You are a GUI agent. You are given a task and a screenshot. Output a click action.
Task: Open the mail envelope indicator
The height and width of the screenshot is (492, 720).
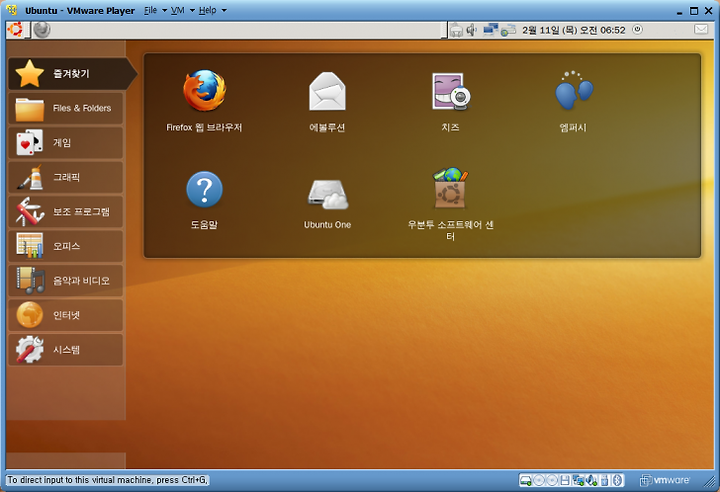(701, 30)
